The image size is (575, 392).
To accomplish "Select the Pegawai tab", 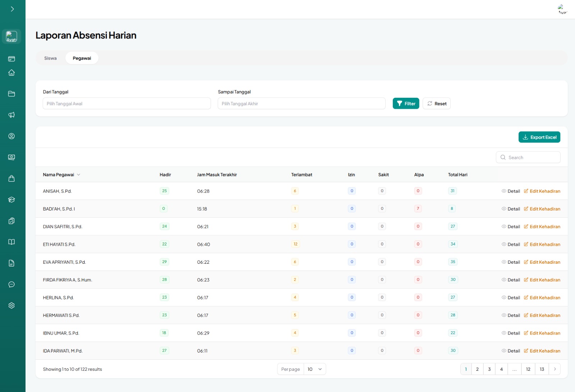I will tap(82, 58).
